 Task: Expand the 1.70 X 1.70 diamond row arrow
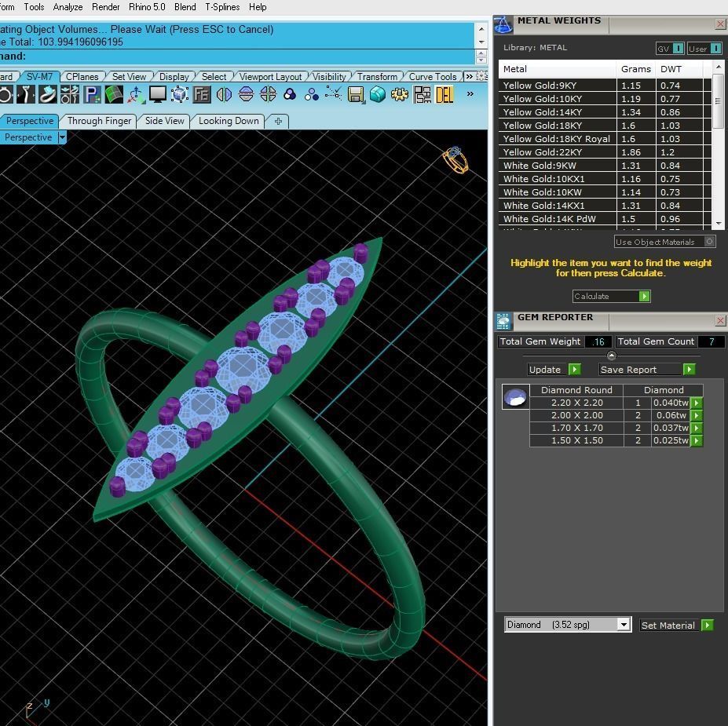[696, 428]
